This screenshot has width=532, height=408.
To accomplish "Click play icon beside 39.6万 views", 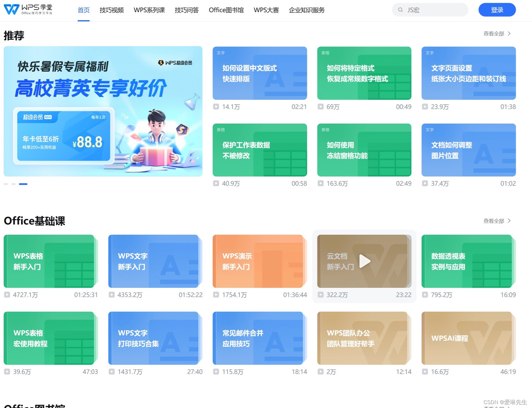I will point(7,372).
